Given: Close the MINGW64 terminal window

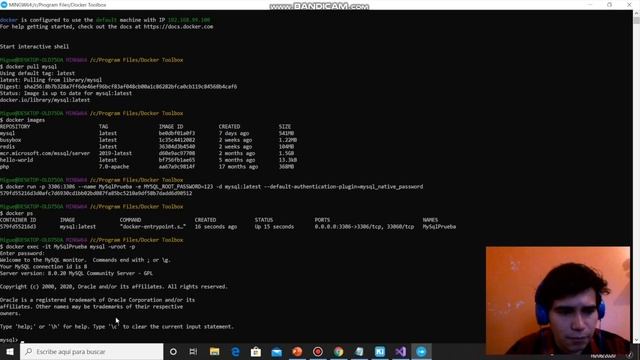Looking at the screenshot, I should pos(629,4).
